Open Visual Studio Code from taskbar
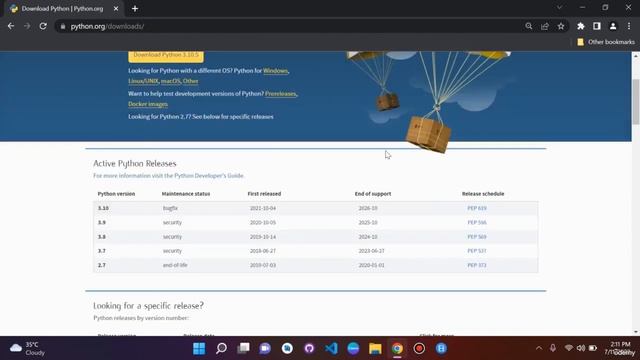Viewport: 640px width, 360px height. [x=331, y=349]
